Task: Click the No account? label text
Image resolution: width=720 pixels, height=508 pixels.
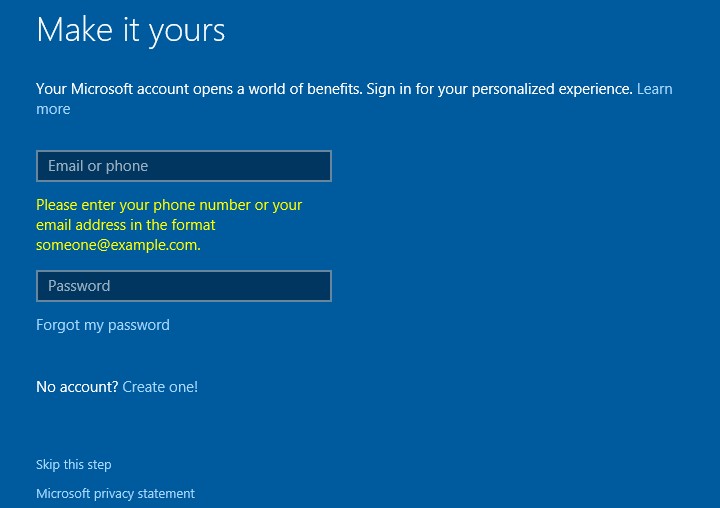Action: tap(77, 387)
